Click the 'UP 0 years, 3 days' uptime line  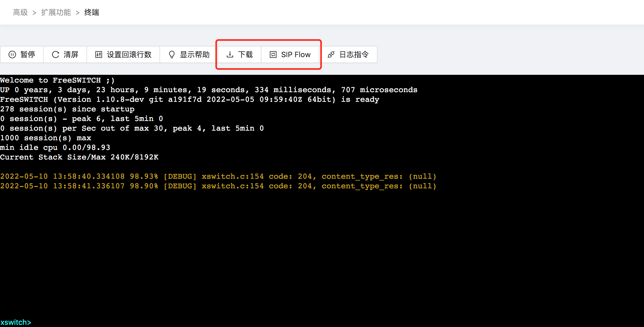[209, 90]
